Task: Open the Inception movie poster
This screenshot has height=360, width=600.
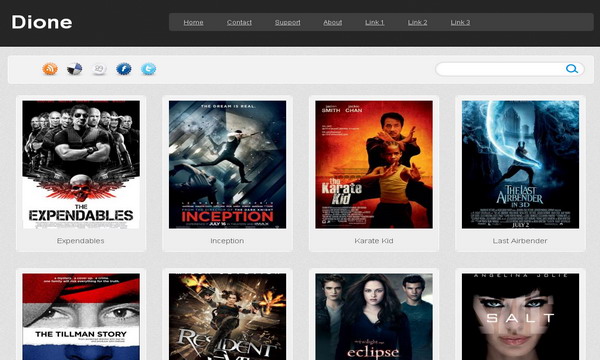Action: click(x=227, y=165)
